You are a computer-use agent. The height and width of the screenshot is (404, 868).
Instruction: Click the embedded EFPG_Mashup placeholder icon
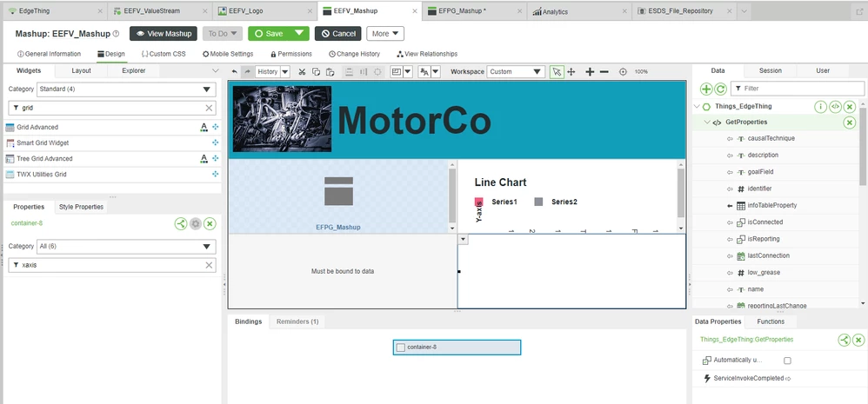338,191
